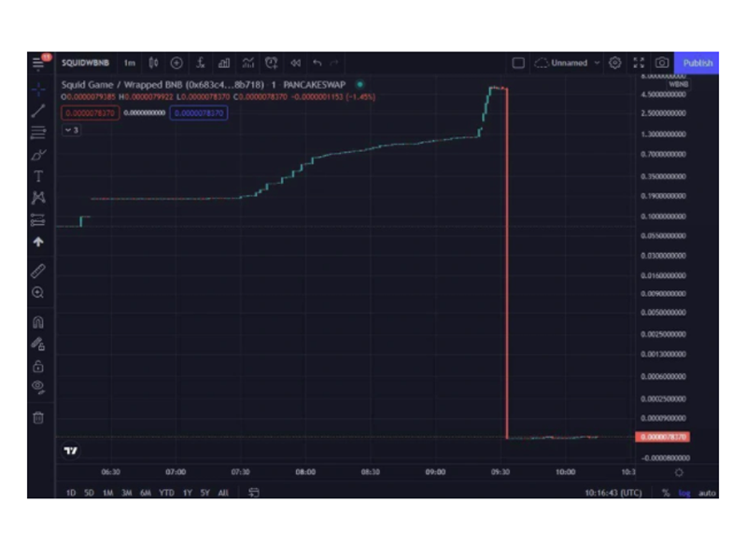The image size is (747, 560).
Task: Set range to 1Y
Action: tap(188, 493)
